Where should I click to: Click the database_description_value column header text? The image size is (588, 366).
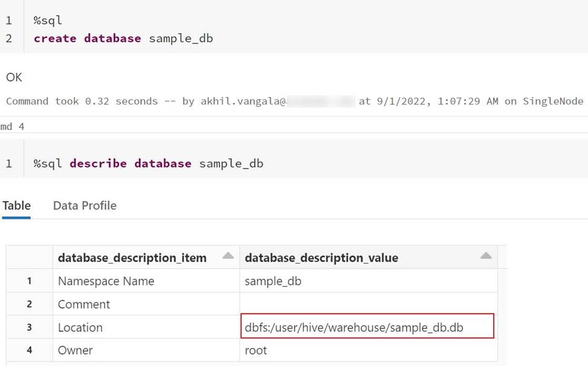[321, 258]
